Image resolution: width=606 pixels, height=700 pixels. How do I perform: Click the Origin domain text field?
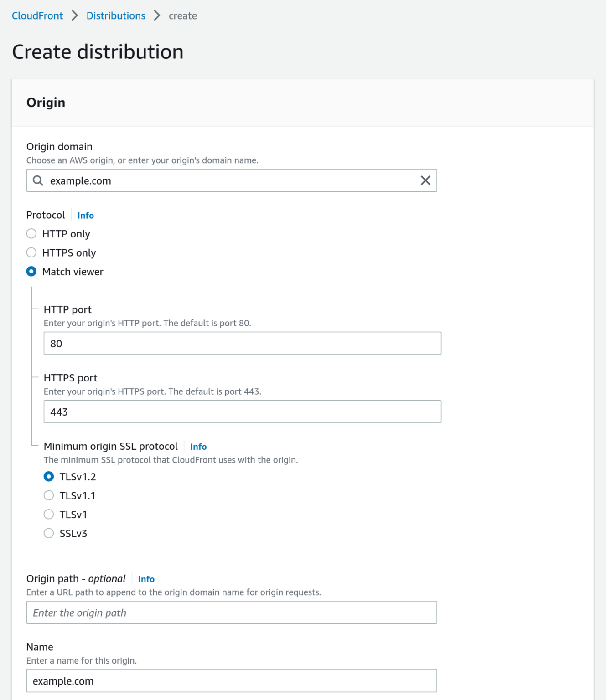pyautogui.click(x=228, y=181)
